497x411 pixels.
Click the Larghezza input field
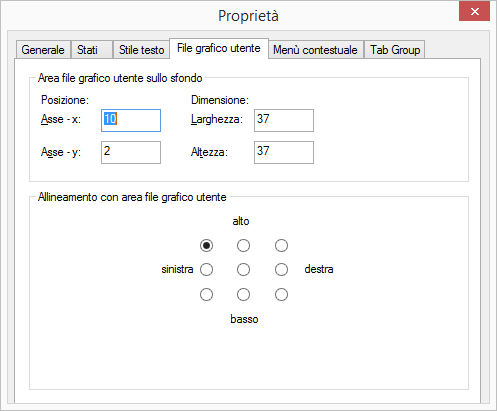pos(284,120)
